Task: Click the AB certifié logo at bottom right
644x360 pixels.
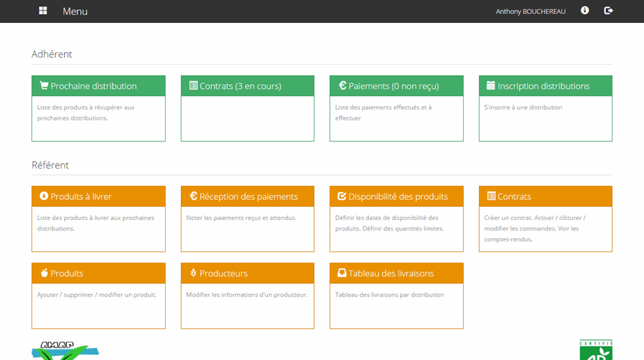Action: [x=595, y=350]
